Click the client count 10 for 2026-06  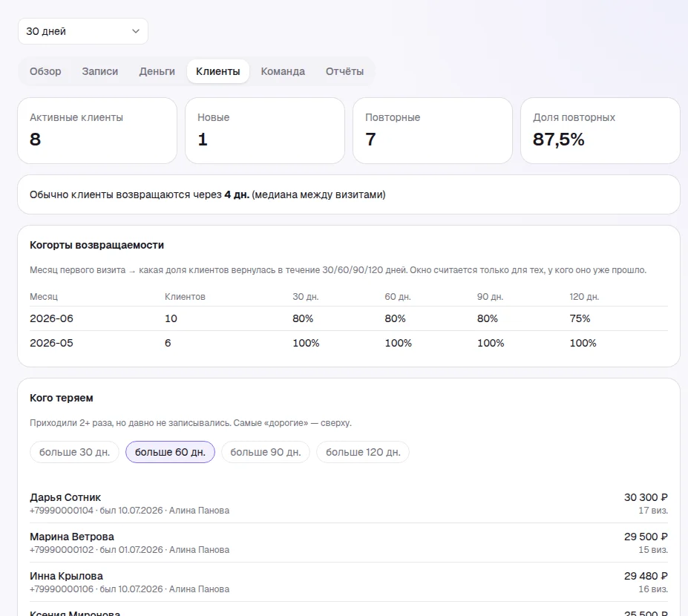point(171,318)
